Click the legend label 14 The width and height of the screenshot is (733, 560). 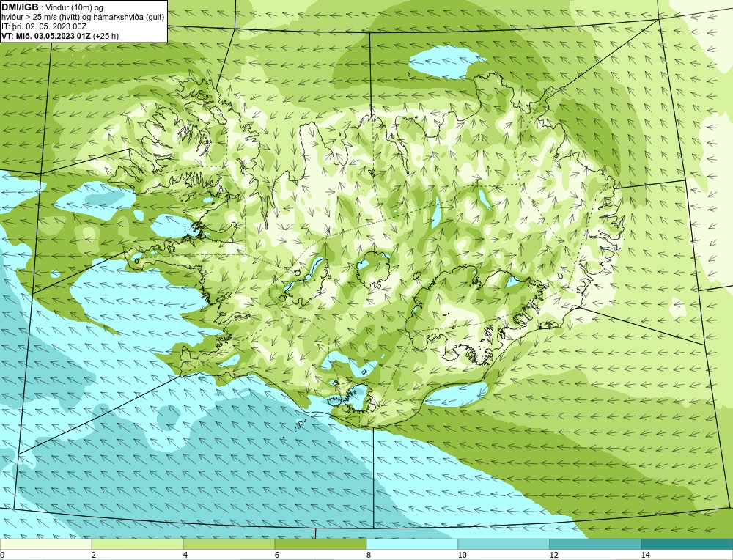tap(645, 555)
